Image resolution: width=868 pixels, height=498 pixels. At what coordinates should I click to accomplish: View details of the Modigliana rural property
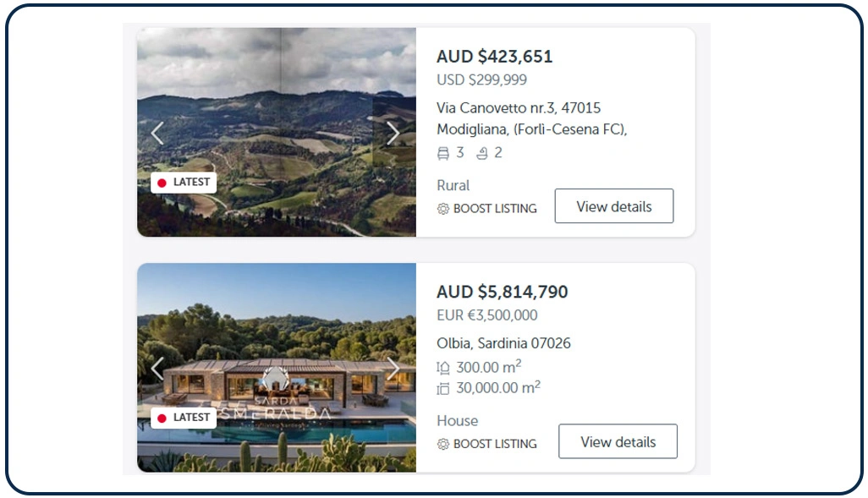coord(613,206)
